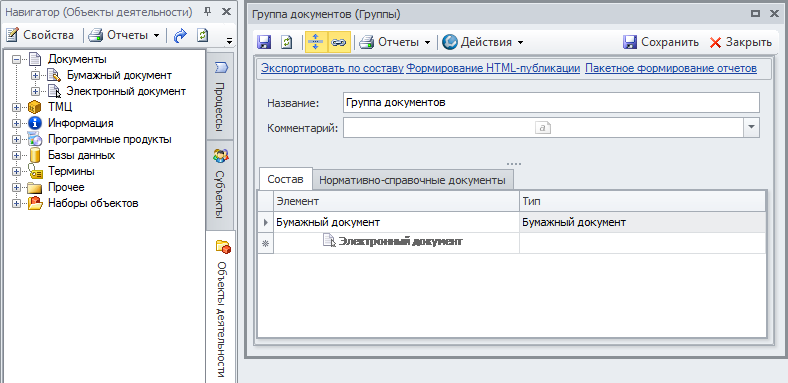Click the Термины key tag icon
The image size is (788, 383).
(x=35, y=171)
